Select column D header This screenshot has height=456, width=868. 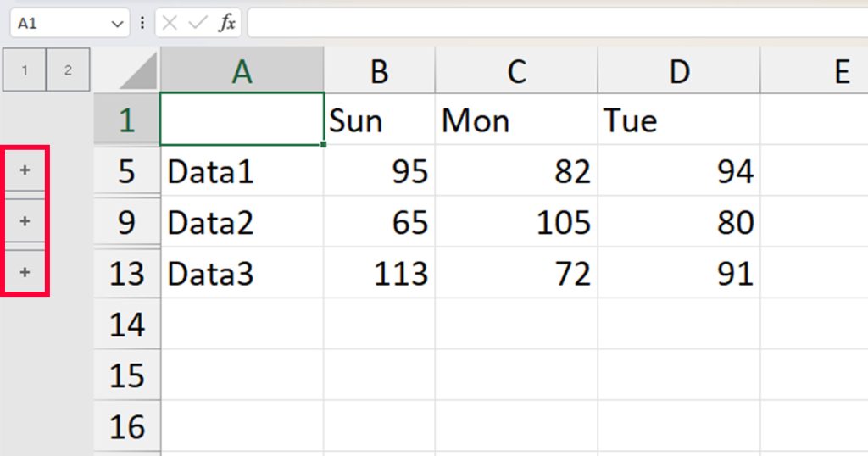click(679, 71)
